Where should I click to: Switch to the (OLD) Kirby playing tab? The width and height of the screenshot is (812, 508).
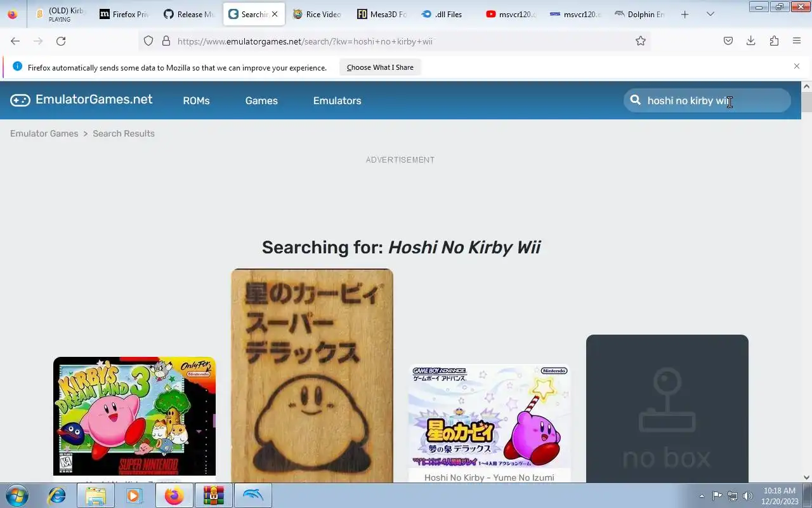(x=60, y=14)
